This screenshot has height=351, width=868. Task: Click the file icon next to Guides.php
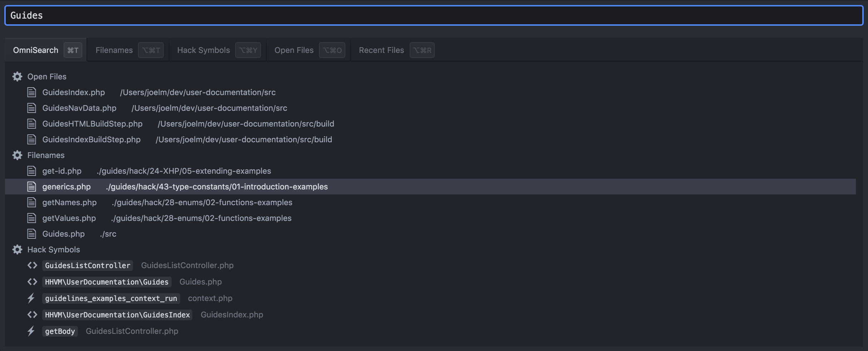(x=32, y=234)
